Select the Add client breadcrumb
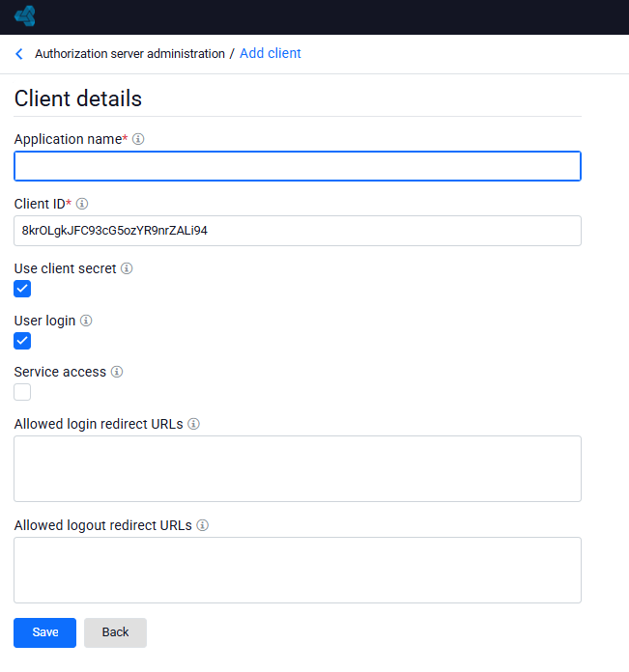 271,53
